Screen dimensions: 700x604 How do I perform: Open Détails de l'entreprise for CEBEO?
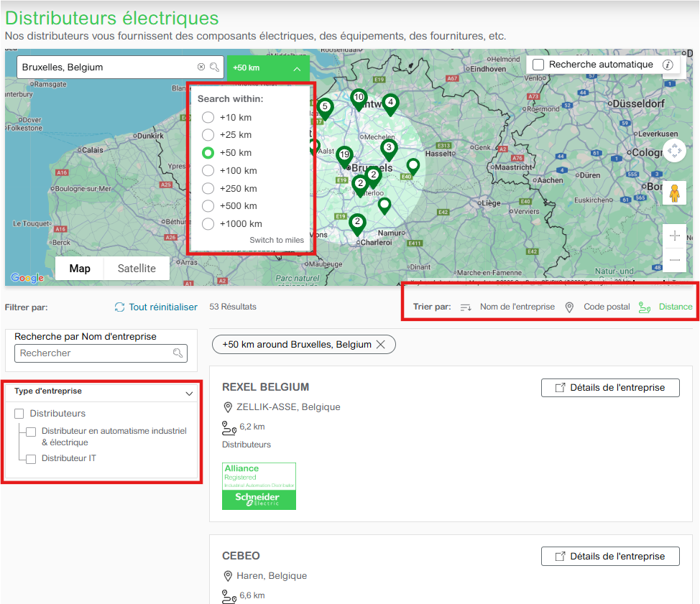(610, 557)
